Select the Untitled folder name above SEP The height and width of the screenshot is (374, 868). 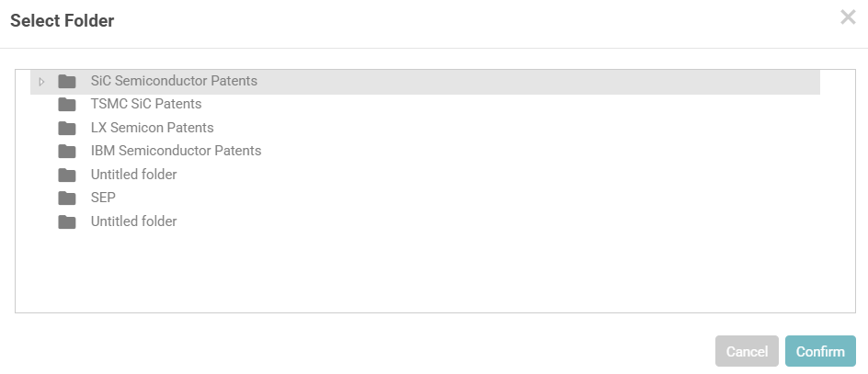[133, 175]
